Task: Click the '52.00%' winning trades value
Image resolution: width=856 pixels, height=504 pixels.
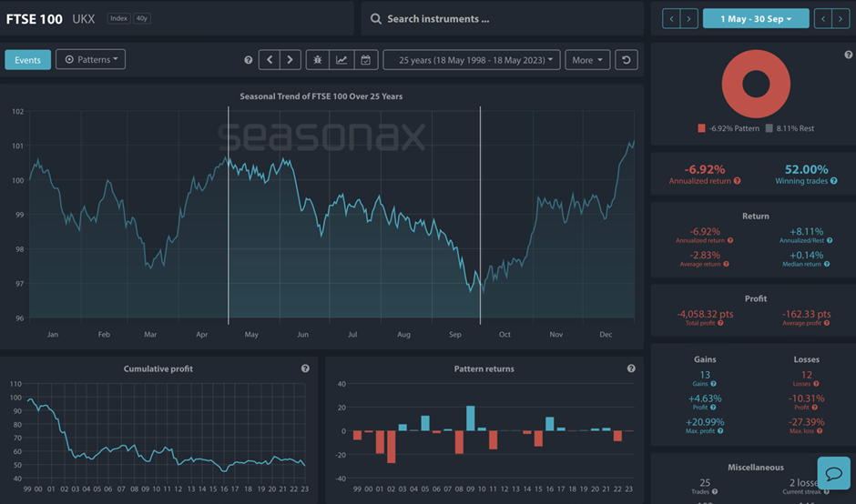Action: coord(806,169)
